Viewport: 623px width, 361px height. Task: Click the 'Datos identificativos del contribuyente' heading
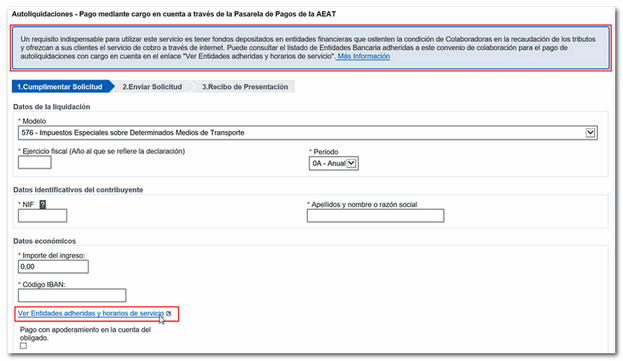point(78,189)
